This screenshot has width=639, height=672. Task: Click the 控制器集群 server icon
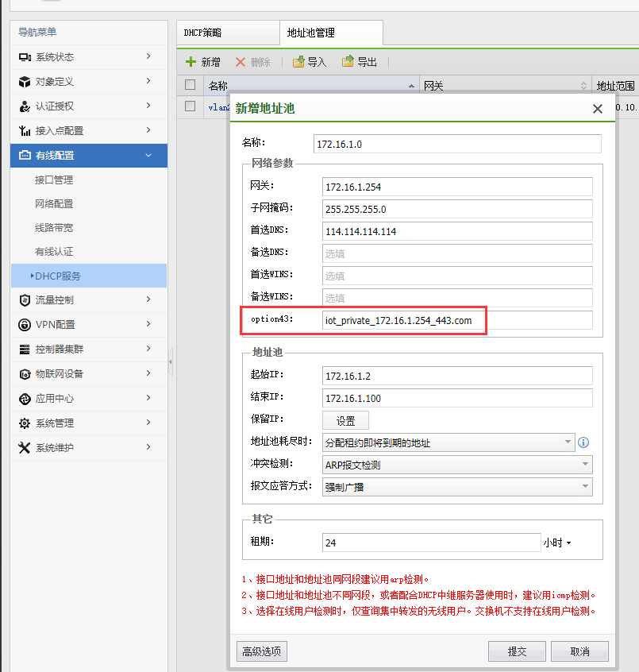pyautogui.click(x=25, y=350)
